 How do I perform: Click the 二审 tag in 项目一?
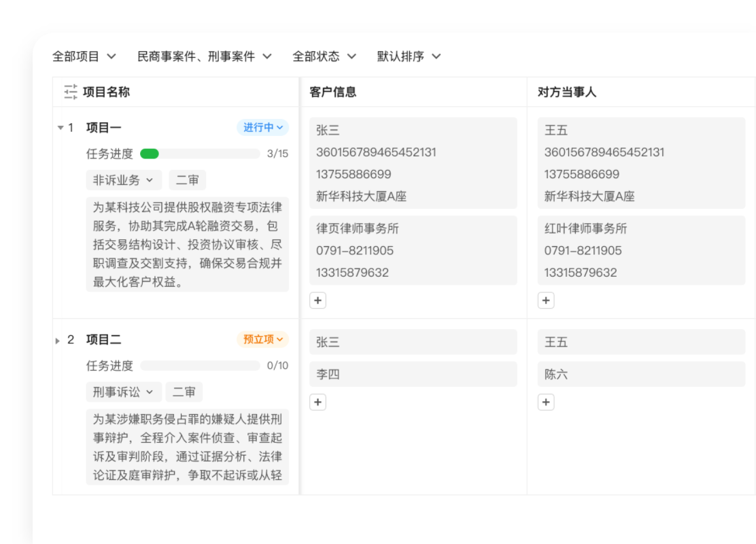tap(188, 180)
